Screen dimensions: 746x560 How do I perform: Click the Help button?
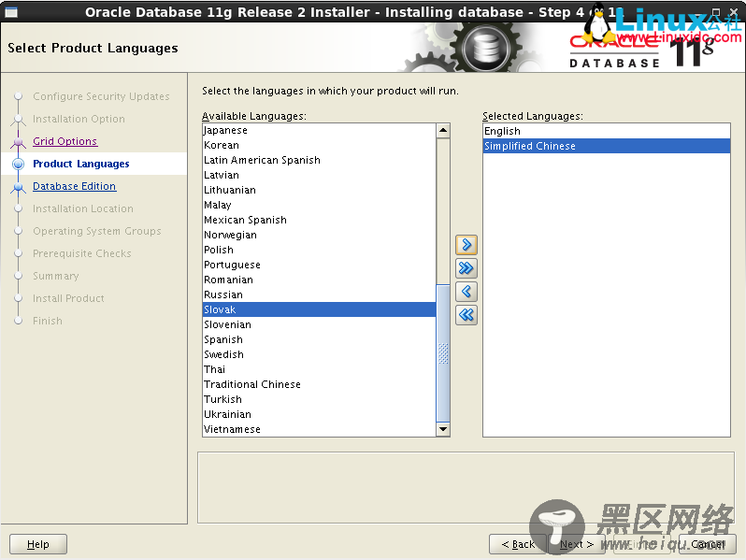click(38, 544)
